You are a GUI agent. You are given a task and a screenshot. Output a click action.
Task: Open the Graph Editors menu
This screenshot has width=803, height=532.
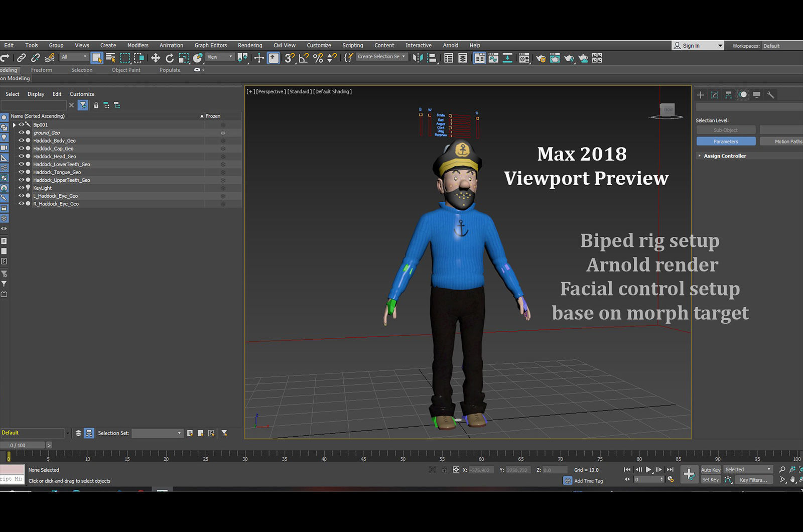[211, 45]
